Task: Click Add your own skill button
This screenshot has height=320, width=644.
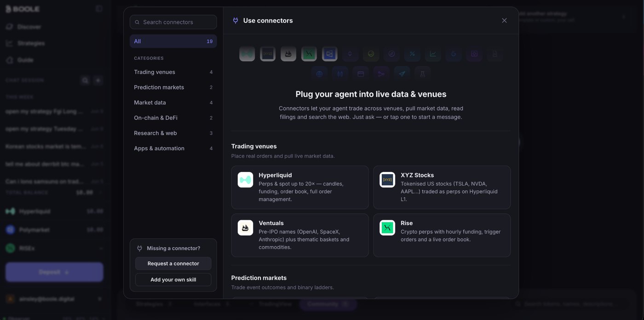Action: point(173,280)
